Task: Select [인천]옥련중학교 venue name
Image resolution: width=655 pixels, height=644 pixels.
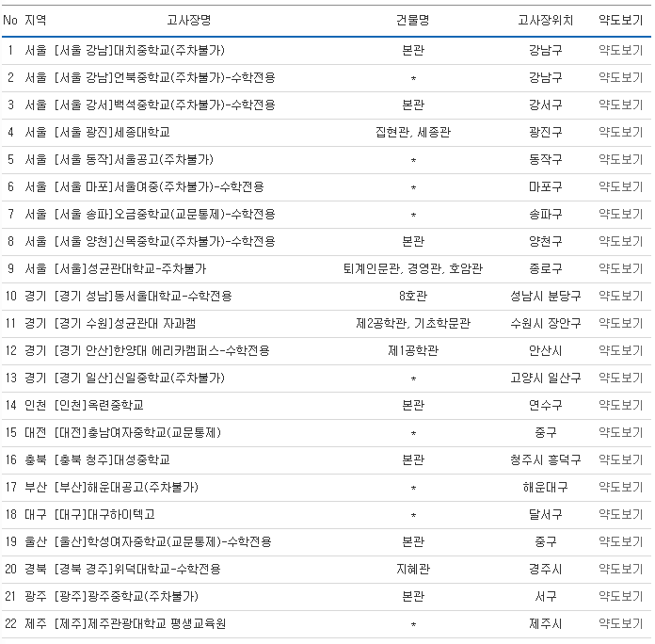Action: pyautogui.click(x=99, y=406)
